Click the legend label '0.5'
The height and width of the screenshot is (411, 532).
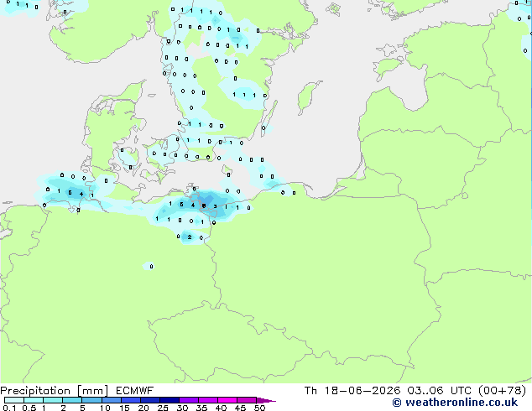(x=29, y=408)
